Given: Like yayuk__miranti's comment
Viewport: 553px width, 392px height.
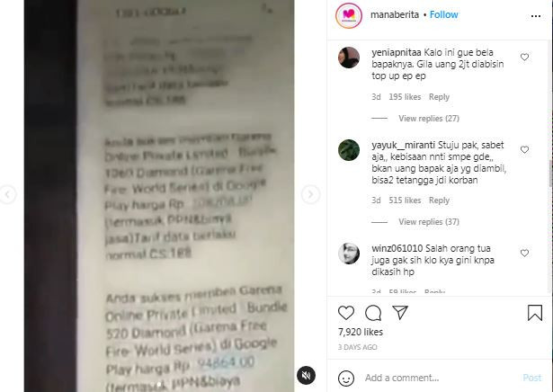Looking at the screenshot, I should [524, 149].
